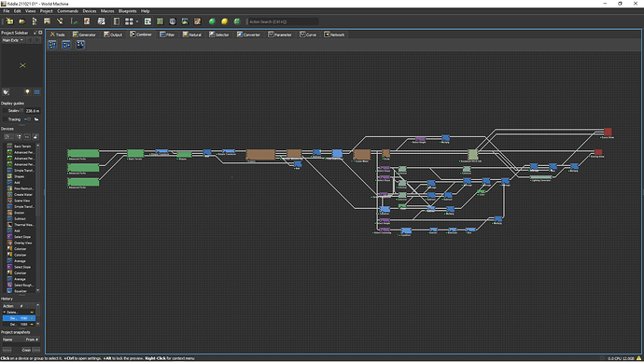Select Erosion in Devices list
Screen dimensions: 644x362
pyautogui.click(x=20, y=213)
